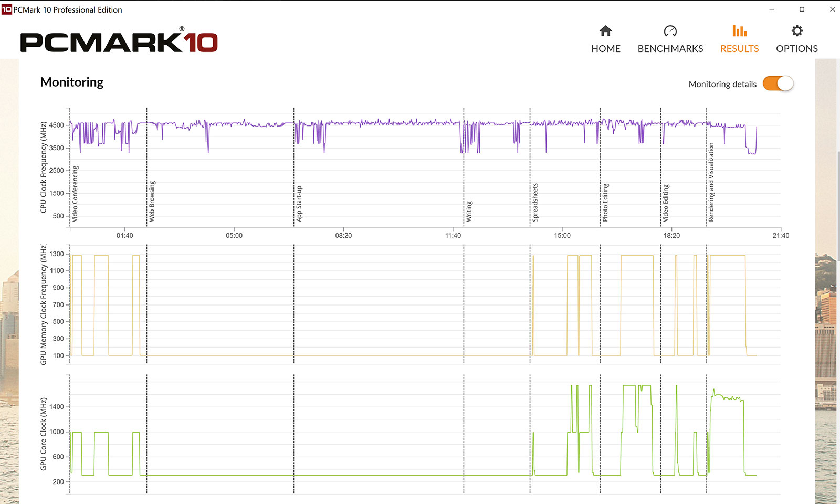This screenshot has width=840, height=504.
Task: Click the Web Browsing timeline marker label
Action: pos(152,201)
